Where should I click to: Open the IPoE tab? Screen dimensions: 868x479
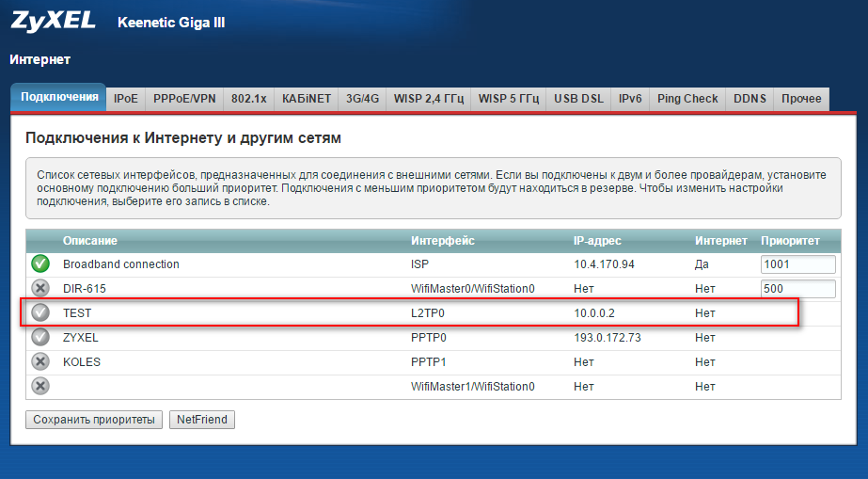point(126,99)
